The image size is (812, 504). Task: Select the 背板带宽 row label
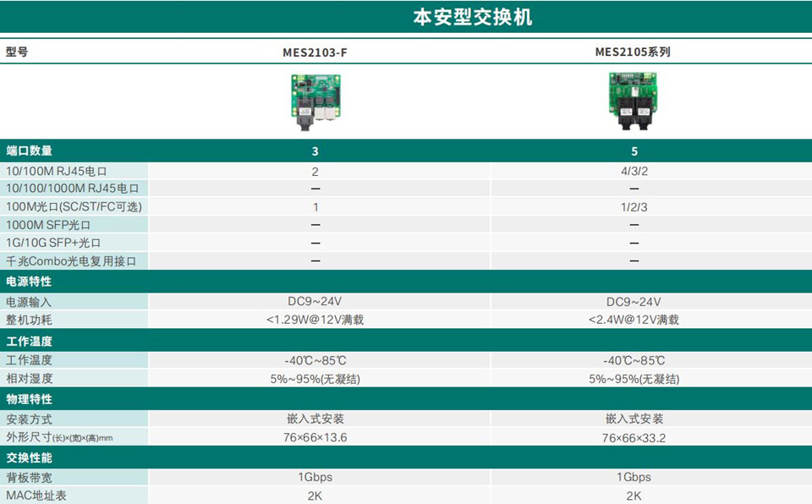point(29,478)
